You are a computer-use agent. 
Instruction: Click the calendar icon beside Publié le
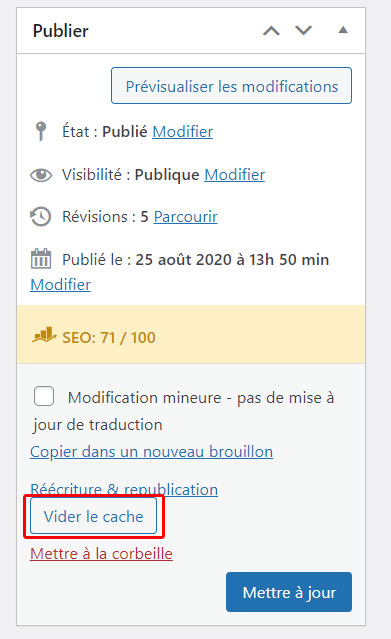[41, 259]
